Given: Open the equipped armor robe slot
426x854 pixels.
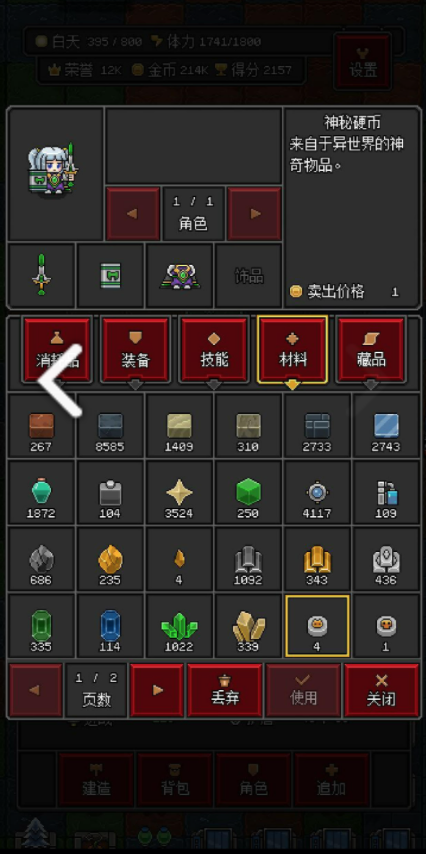Looking at the screenshot, I should pyautogui.click(x=179, y=276).
